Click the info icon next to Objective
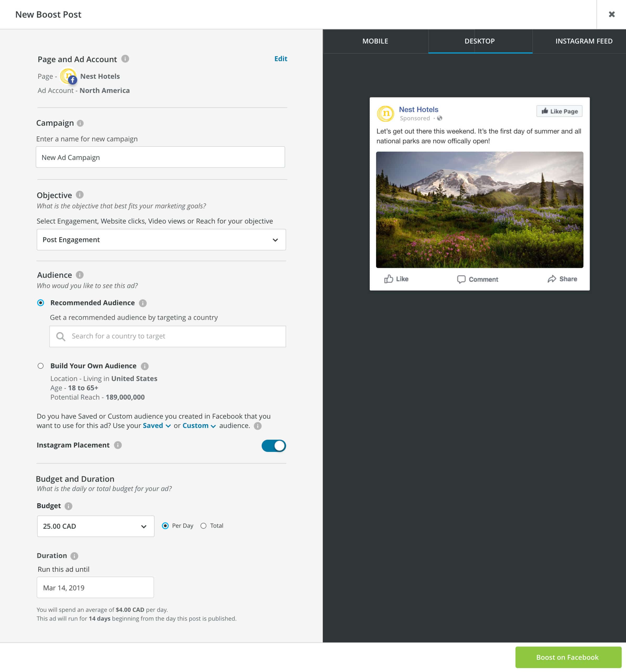The height and width of the screenshot is (672, 626). point(78,194)
